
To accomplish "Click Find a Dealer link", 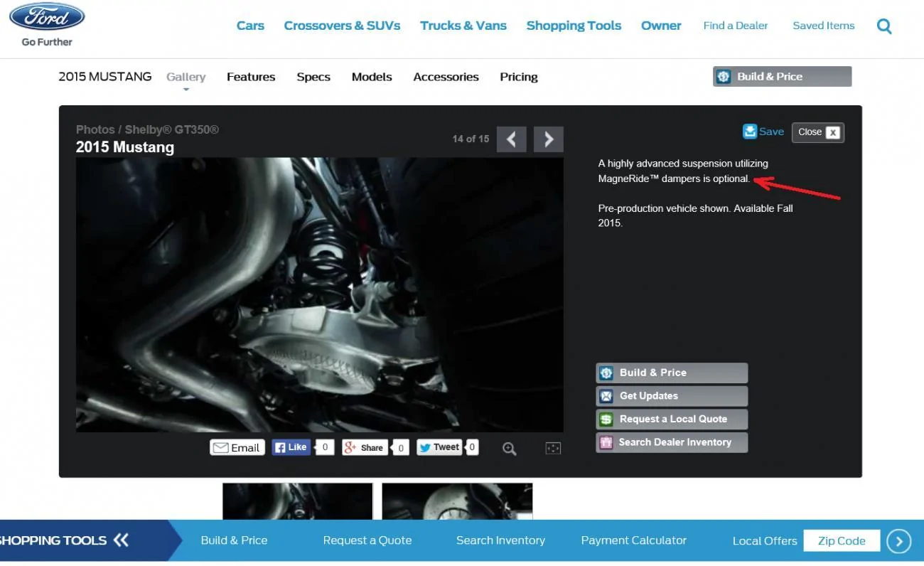I will click(736, 26).
